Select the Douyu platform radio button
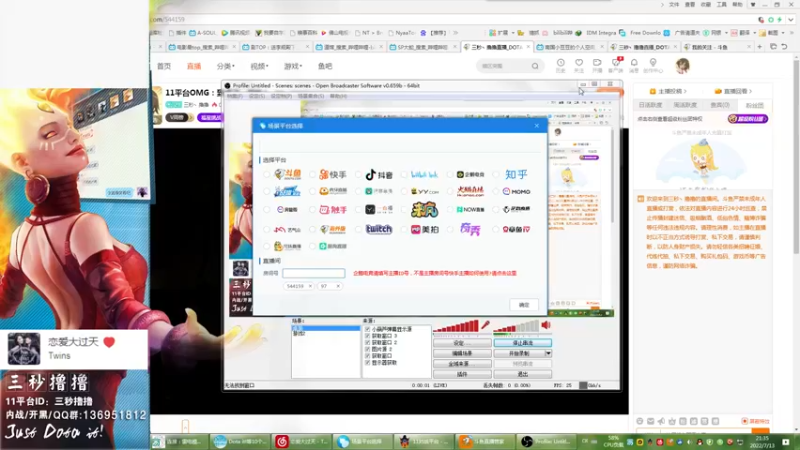 (267, 174)
